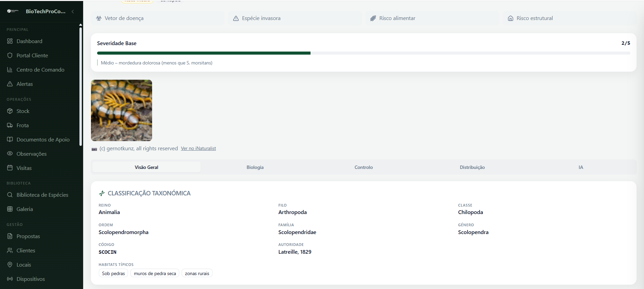644x289 pixels.
Task: Click the muros de pedra seca tag
Action: (155, 273)
